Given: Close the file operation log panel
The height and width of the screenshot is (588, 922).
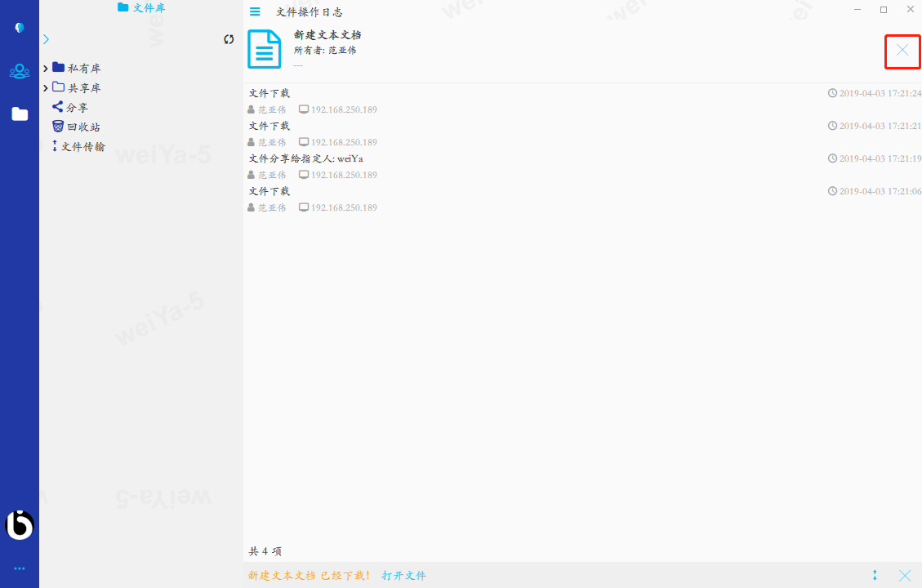Looking at the screenshot, I should click(902, 51).
